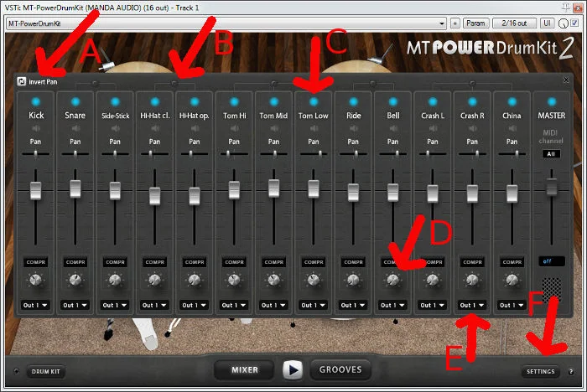This screenshot has width=587, height=392.
Task: Toggle the Tom Low blue LED
Action: click(314, 101)
